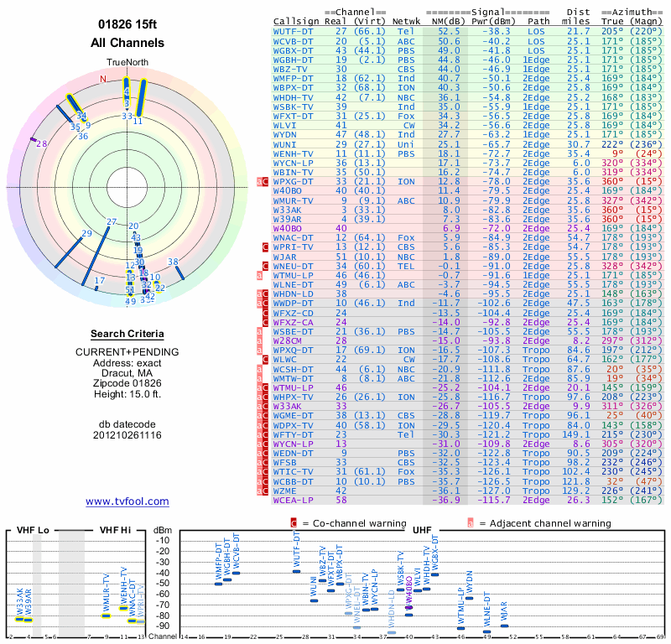This screenshot has width=671, height=644.
Task: Select the WCEA-LP callsign row
Action: click(467, 501)
